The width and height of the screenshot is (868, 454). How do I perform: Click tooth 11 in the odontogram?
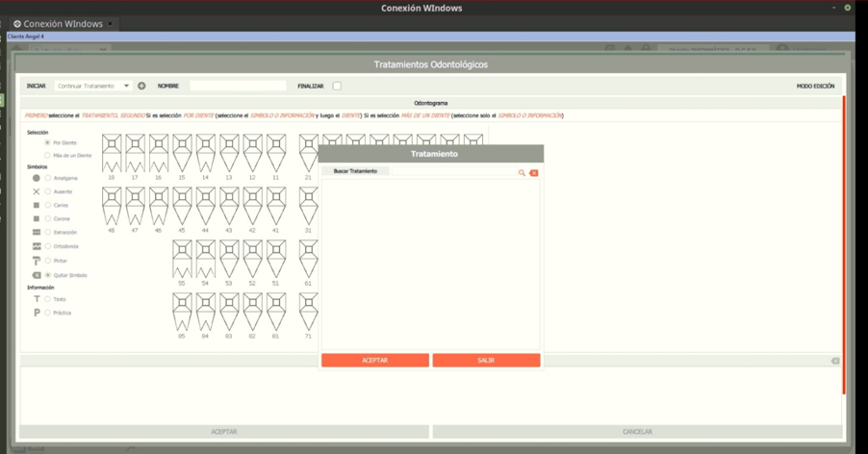[x=276, y=153]
